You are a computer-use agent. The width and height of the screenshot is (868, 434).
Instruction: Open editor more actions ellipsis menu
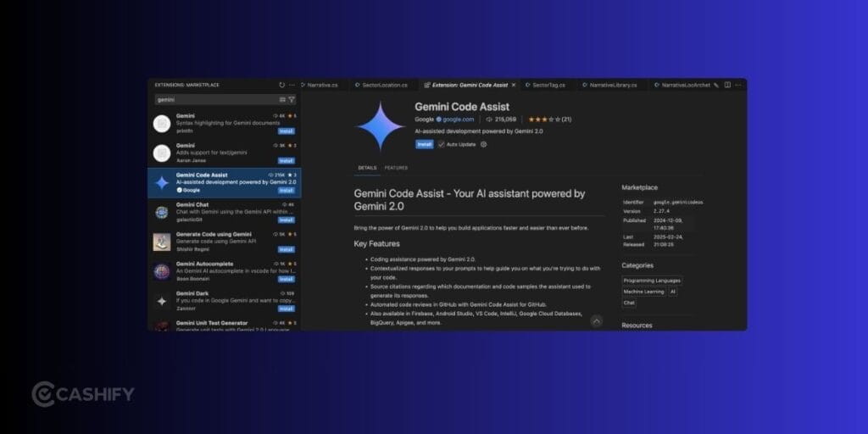point(738,86)
